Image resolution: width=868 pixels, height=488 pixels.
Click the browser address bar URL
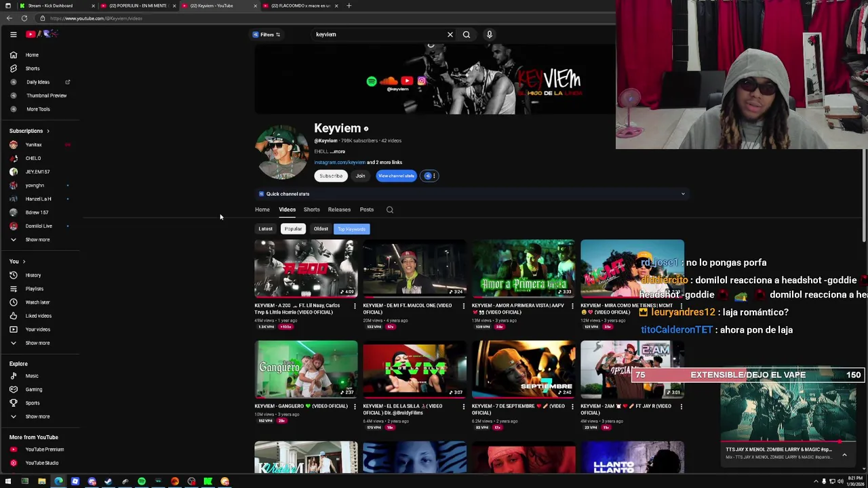tap(96, 18)
